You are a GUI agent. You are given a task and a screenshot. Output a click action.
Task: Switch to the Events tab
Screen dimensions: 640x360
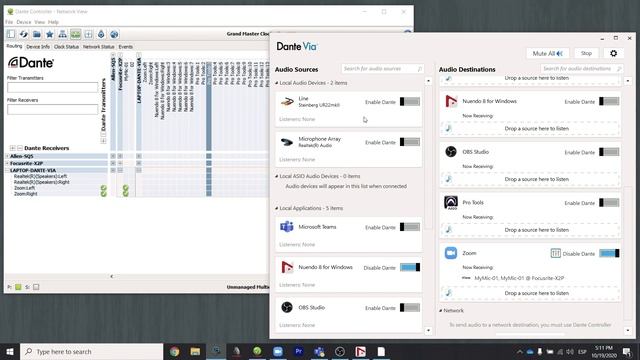click(125, 47)
